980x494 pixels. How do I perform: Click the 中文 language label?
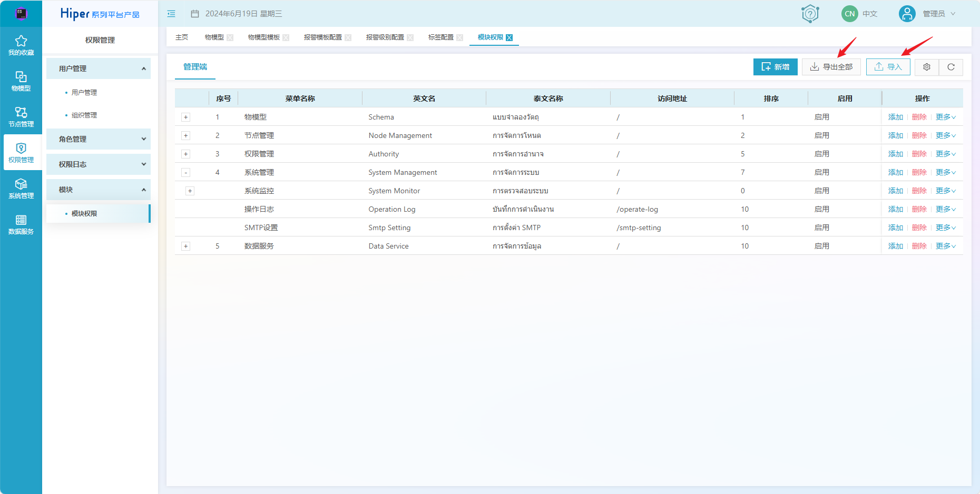point(870,14)
